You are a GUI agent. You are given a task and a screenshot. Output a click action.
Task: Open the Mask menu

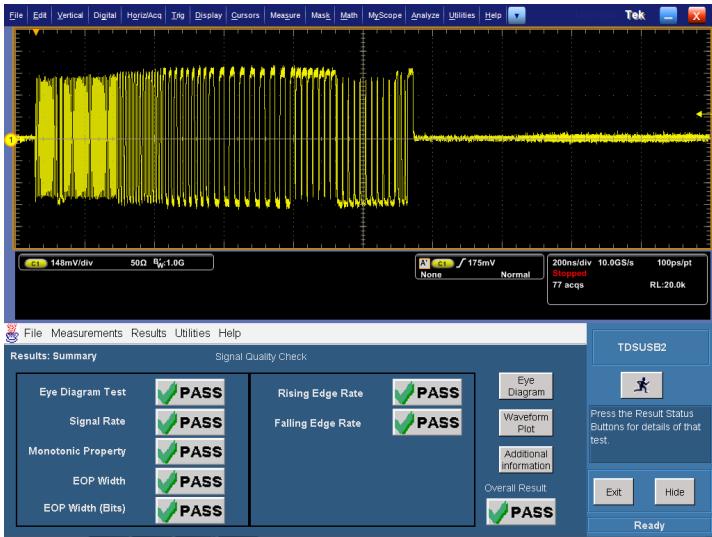pyautogui.click(x=321, y=15)
